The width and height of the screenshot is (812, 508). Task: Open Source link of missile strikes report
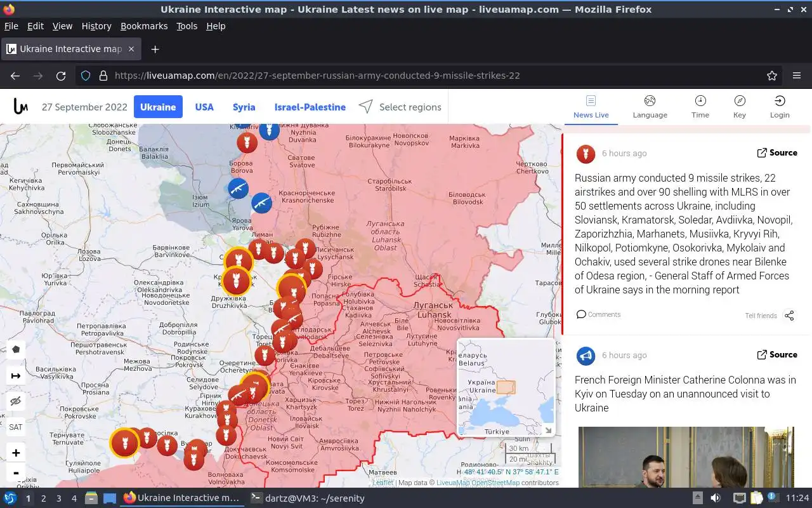776,152
